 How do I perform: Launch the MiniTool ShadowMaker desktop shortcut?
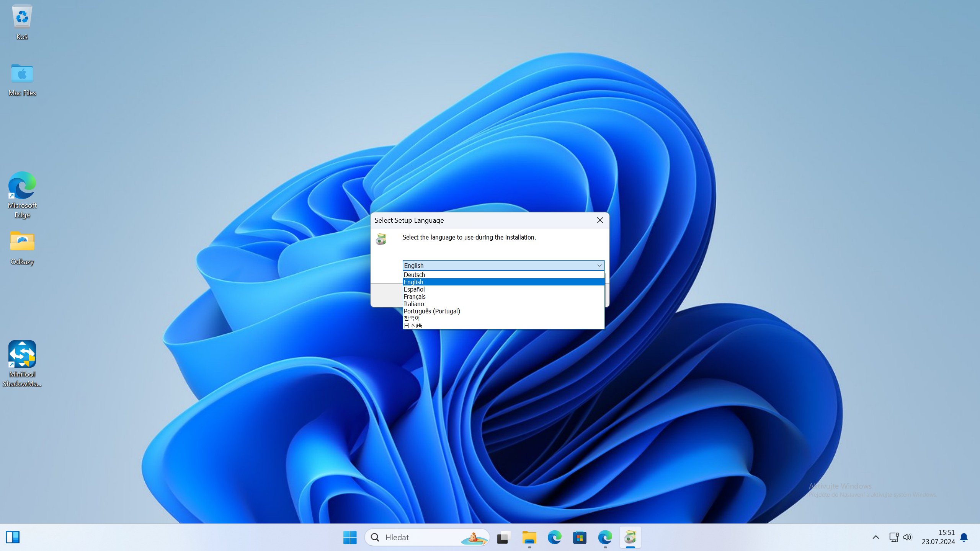coord(22,354)
